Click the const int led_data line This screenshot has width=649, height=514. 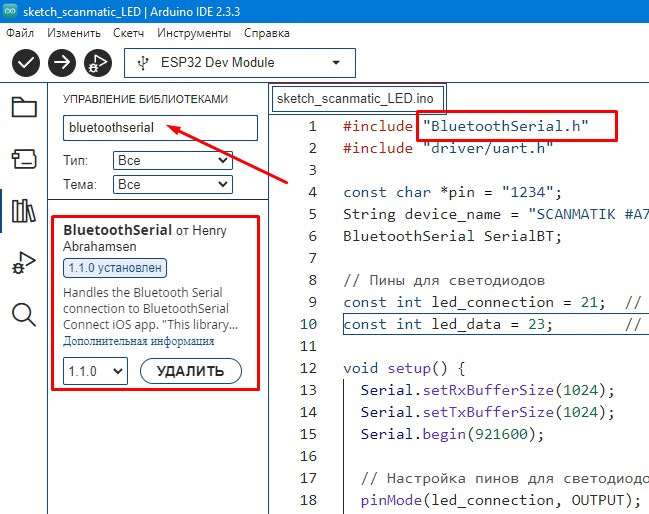coord(495,324)
